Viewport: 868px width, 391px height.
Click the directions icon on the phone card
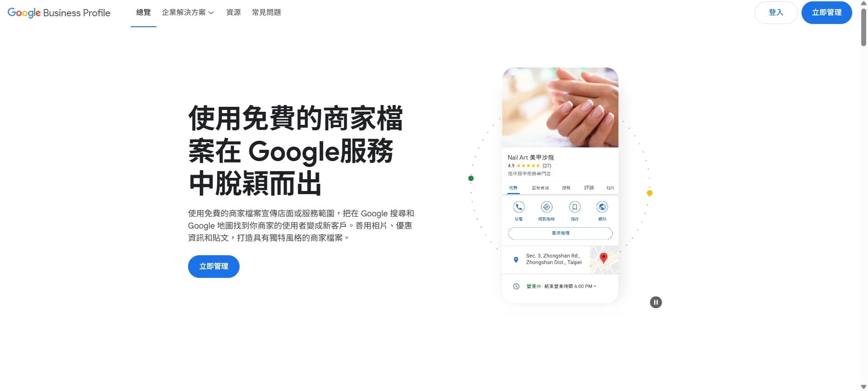tap(547, 207)
